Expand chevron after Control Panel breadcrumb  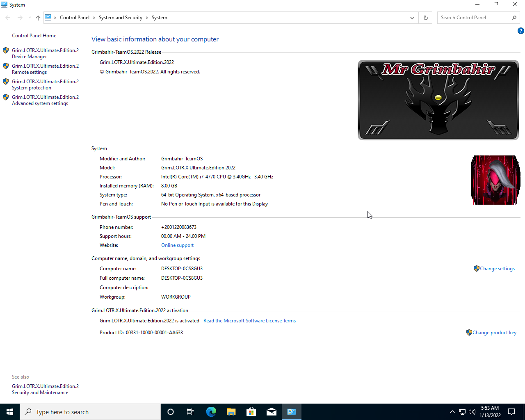coord(94,18)
